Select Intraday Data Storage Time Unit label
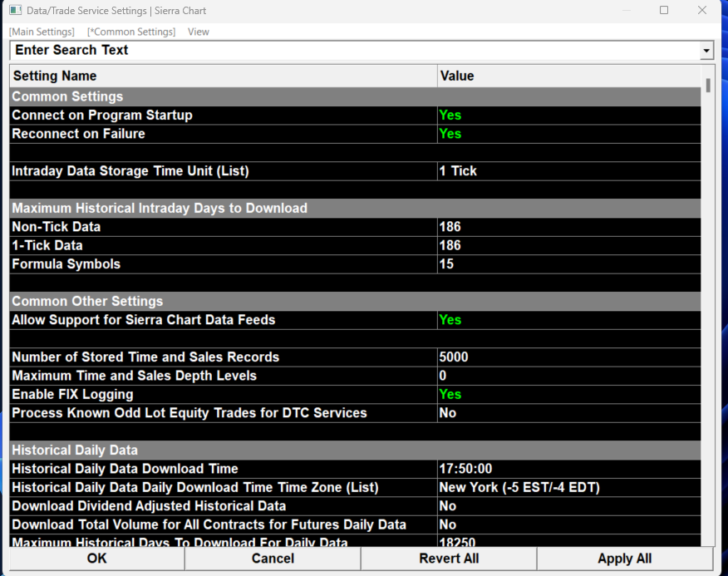Screen dimensions: 728x576 click(x=130, y=171)
